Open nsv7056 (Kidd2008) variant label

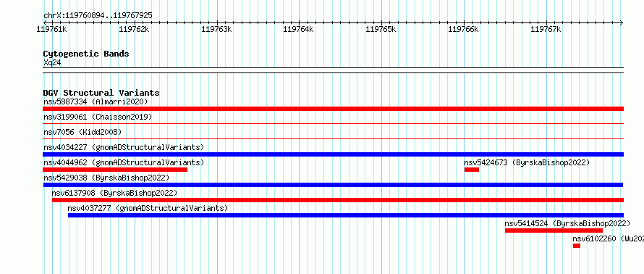(82, 132)
